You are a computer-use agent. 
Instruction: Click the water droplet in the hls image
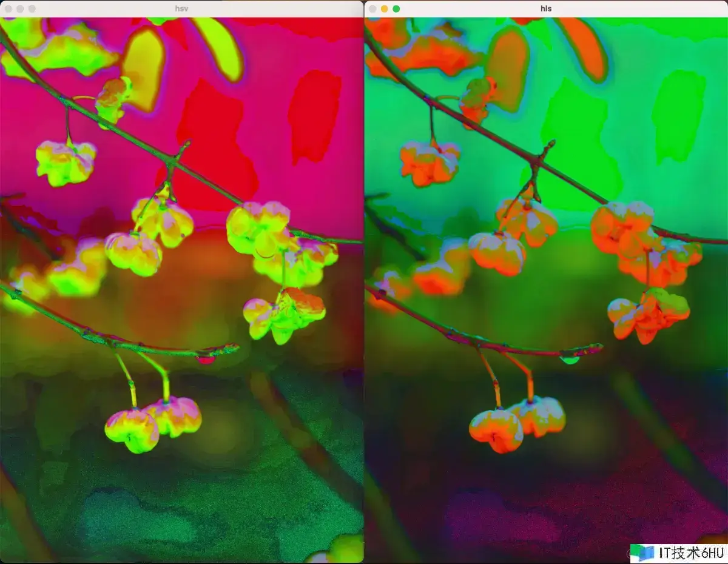pos(570,360)
